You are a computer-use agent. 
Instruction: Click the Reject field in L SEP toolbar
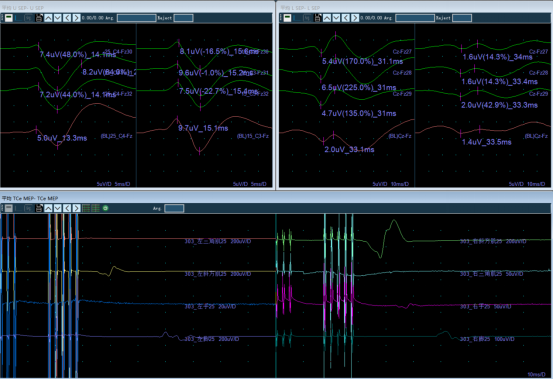pos(462,18)
